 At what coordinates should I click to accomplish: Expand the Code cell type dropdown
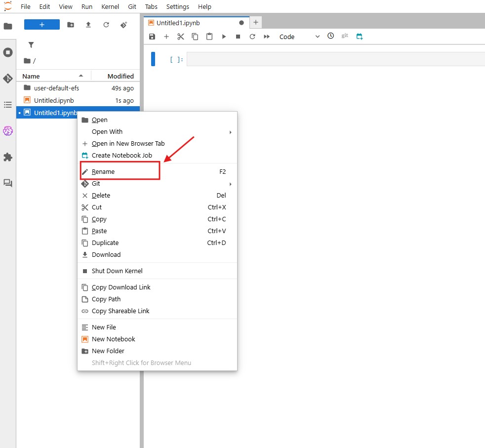[299, 37]
